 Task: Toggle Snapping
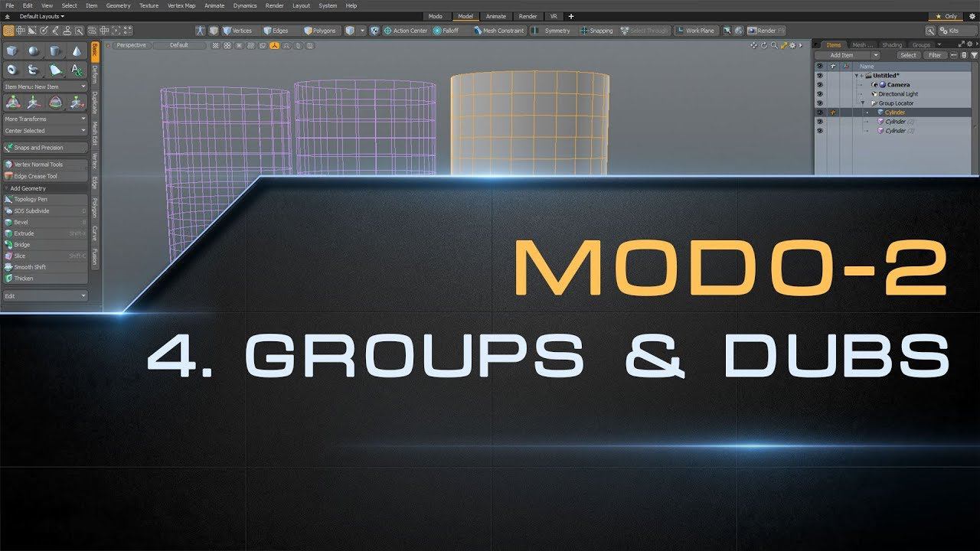pyautogui.click(x=597, y=31)
